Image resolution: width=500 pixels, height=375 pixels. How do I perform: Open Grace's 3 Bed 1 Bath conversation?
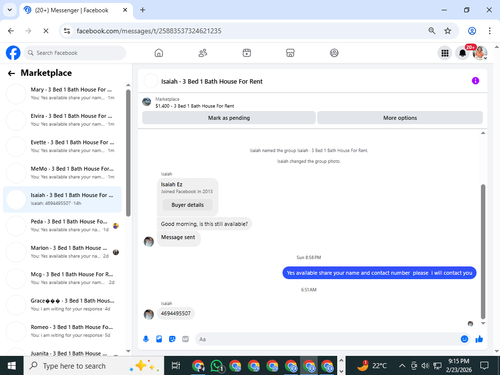pyautogui.click(x=62, y=304)
